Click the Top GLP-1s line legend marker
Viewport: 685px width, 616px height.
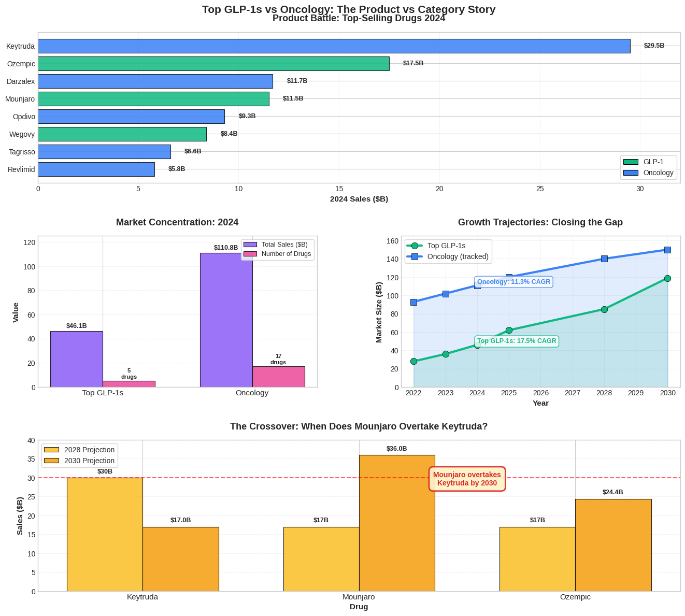pos(415,246)
